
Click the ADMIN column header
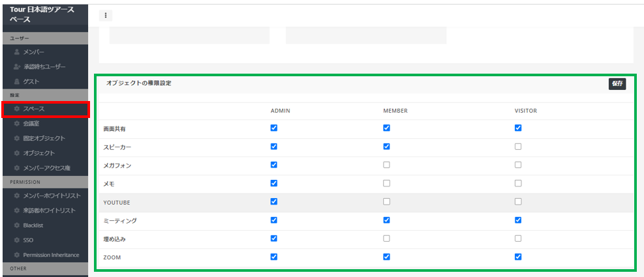click(281, 111)
